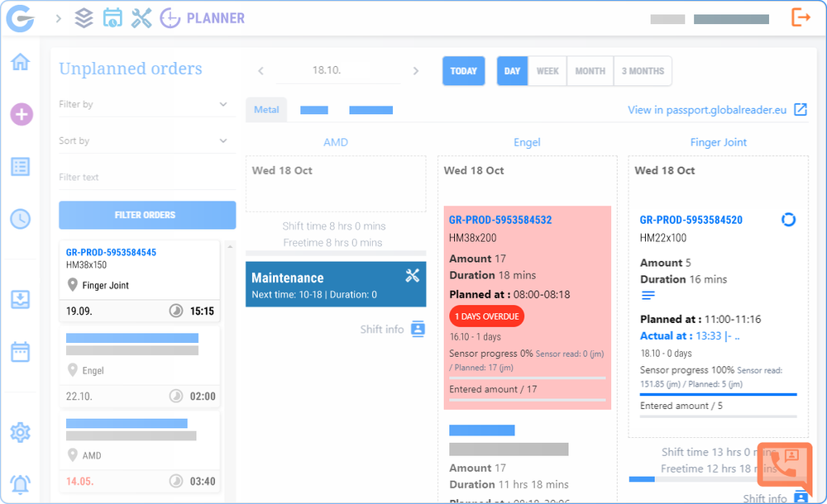Click the purple add plus button
The height and width of the screenshot is (504, 827).
22,114
